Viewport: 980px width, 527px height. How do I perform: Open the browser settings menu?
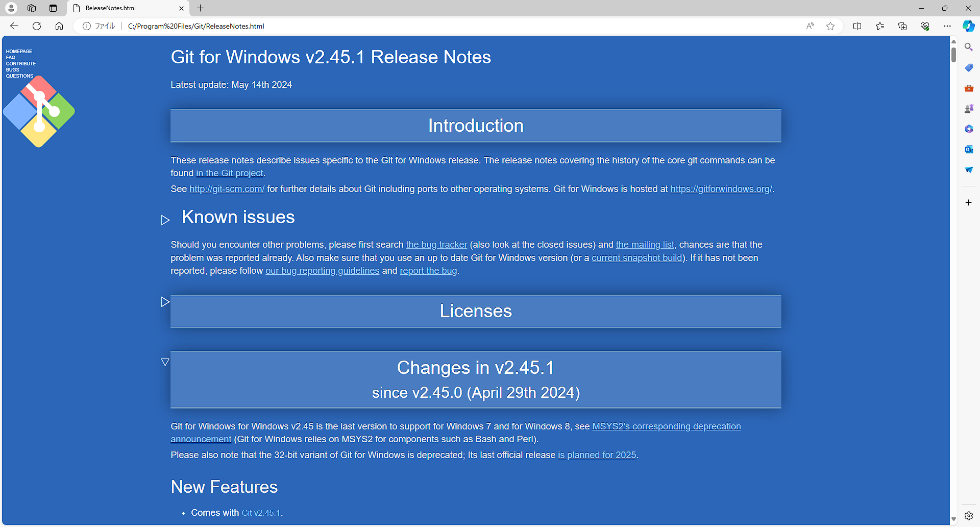947,26
